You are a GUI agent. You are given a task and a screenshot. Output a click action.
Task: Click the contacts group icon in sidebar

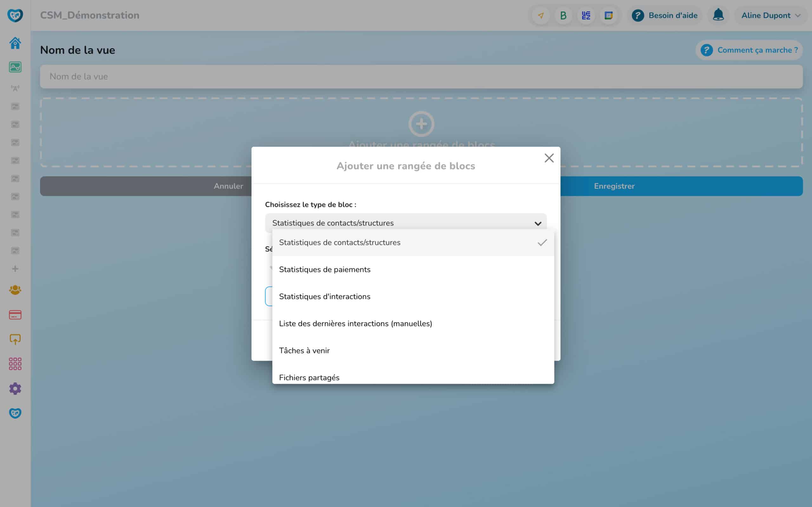[x=15, y=290]
